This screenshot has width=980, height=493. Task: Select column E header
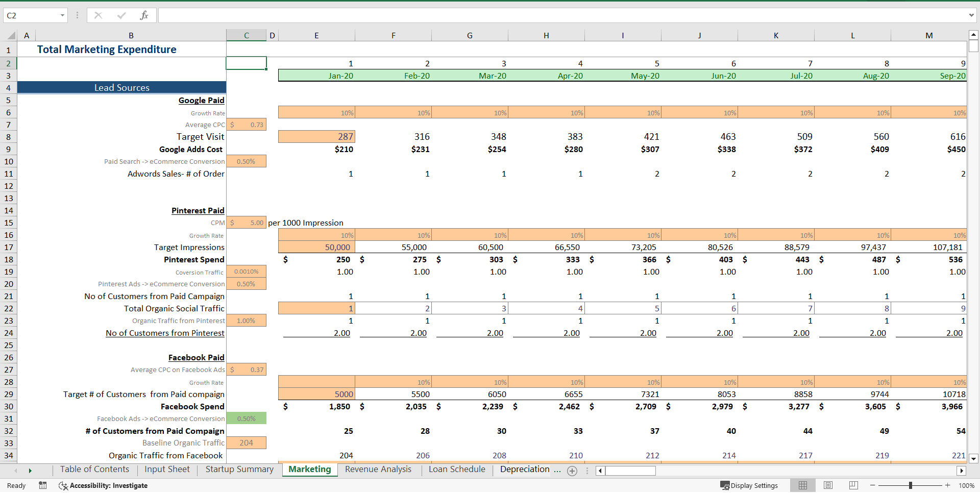tap(316, 35)
